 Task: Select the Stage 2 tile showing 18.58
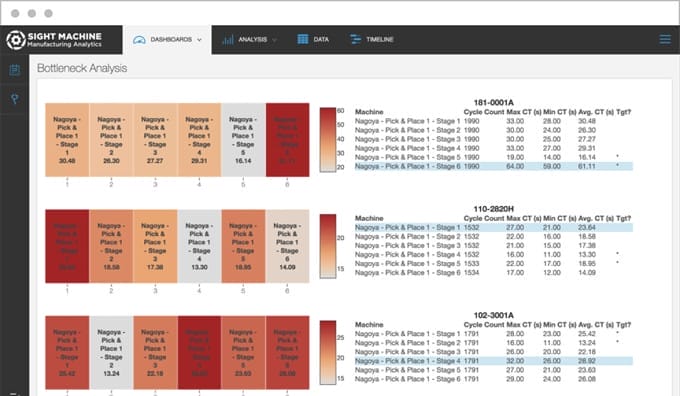tap(111, 246)
